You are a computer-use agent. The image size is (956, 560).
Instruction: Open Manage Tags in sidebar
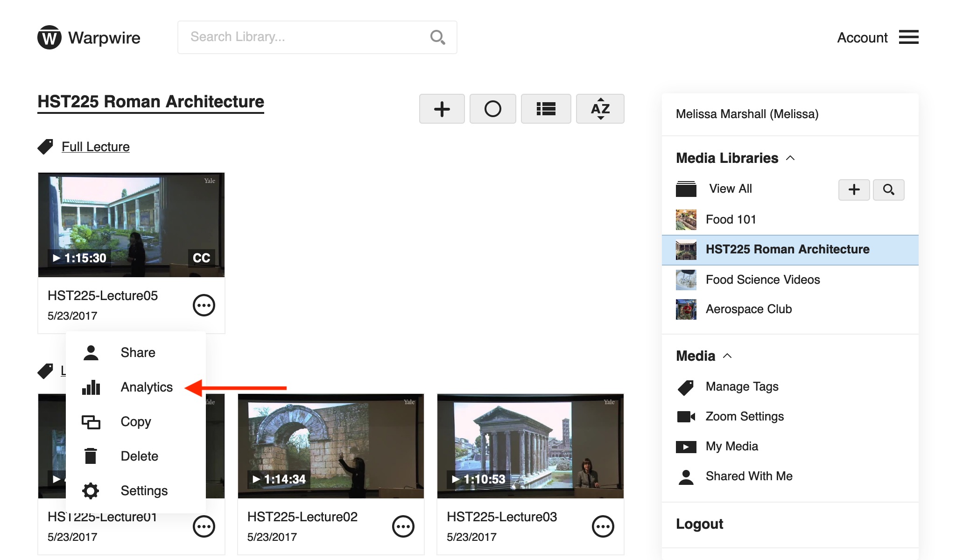[x=742, y=387]
